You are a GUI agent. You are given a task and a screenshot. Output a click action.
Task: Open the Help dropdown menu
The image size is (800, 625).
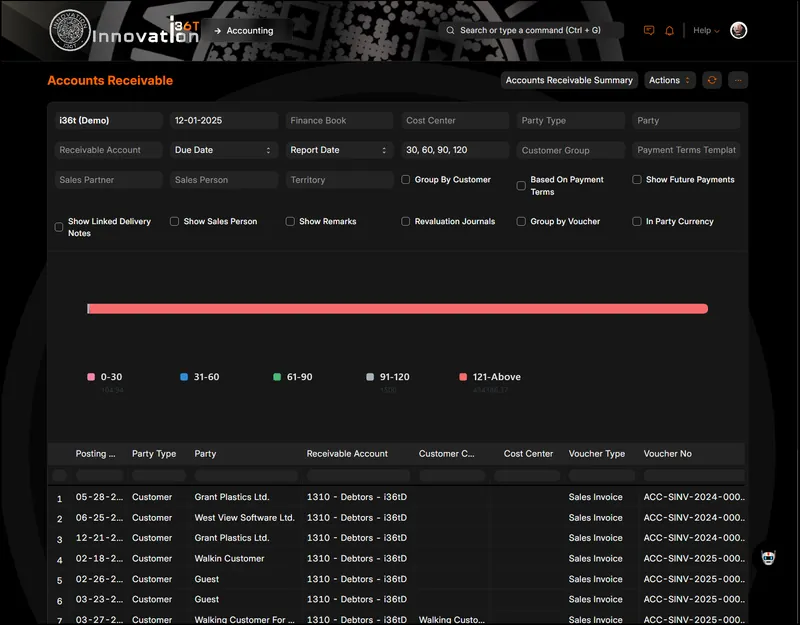(x=706, y=31)
